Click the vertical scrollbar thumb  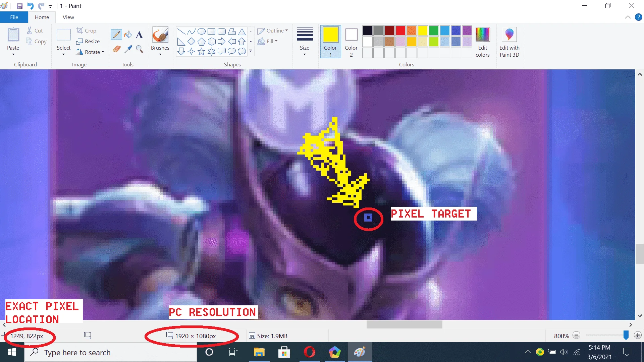[640, 254]
